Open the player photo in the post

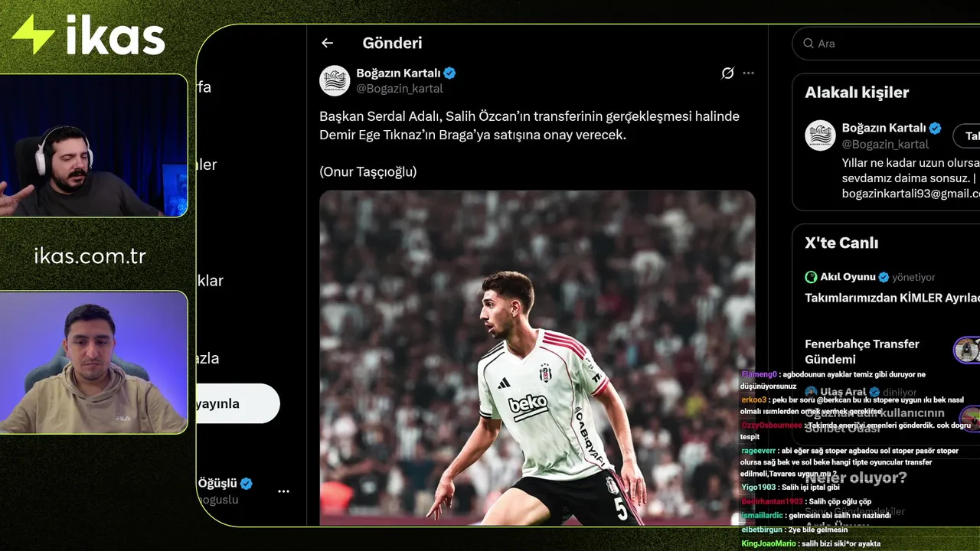pyautogui.click(x=537, y=357)
